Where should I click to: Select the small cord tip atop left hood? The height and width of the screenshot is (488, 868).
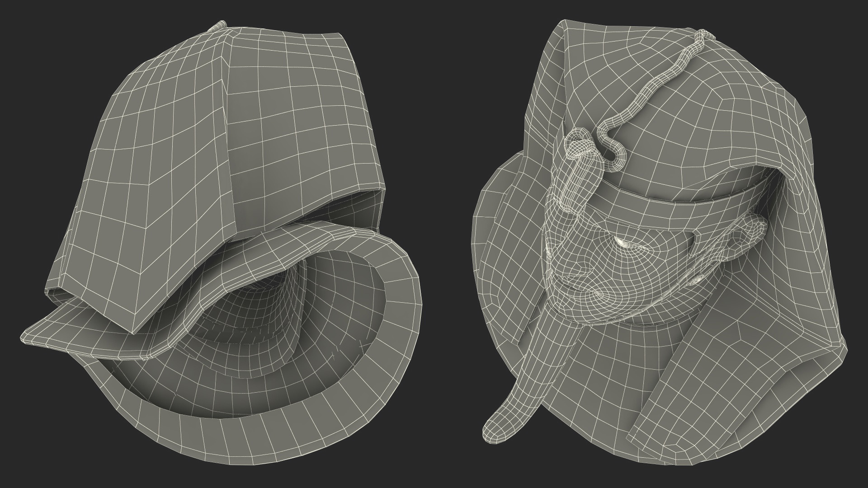[x=218, y=26]
